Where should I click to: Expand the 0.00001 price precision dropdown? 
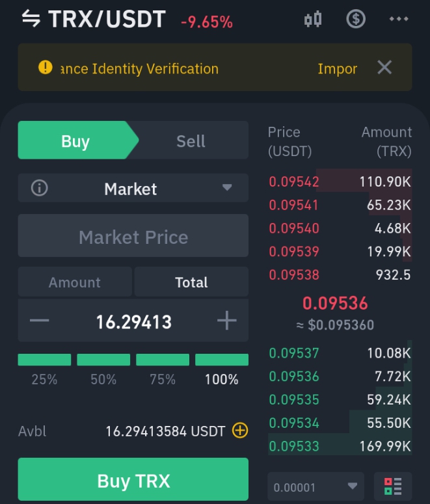click(316, 486)
